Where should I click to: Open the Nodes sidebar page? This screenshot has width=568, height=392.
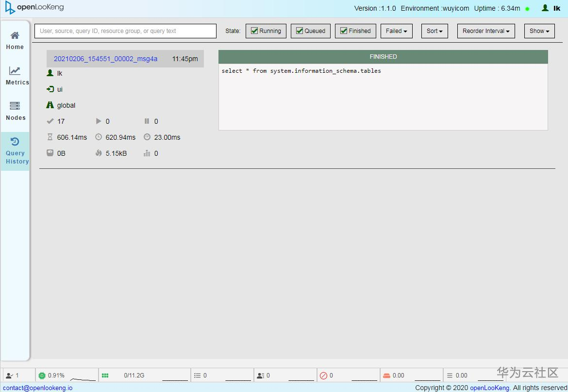16,111
